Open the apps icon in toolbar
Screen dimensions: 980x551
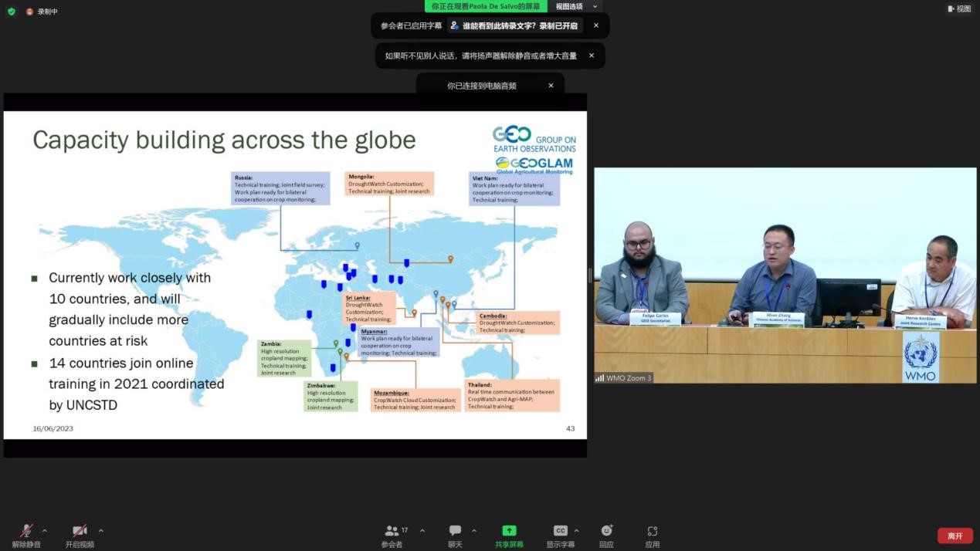(x=653, y=531)
